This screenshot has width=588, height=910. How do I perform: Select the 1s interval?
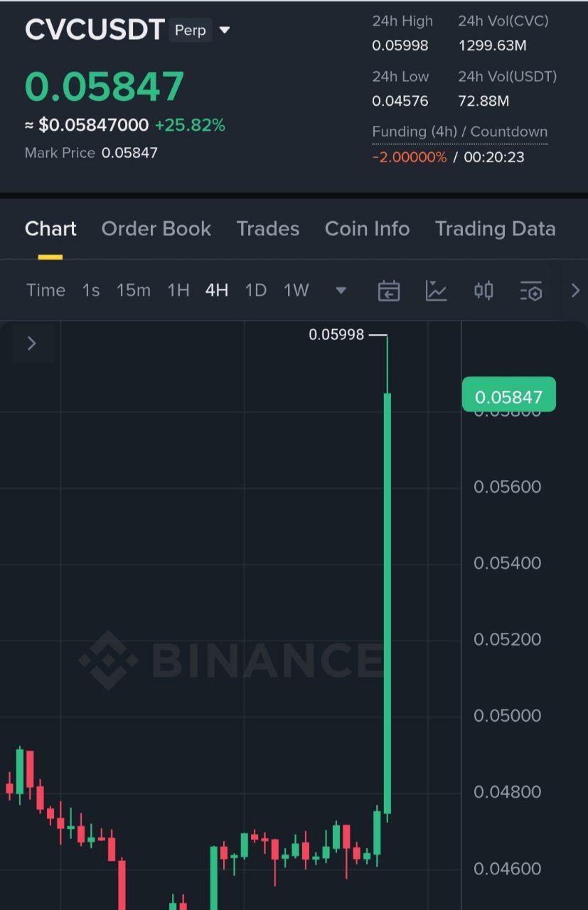tap(91, 290)
